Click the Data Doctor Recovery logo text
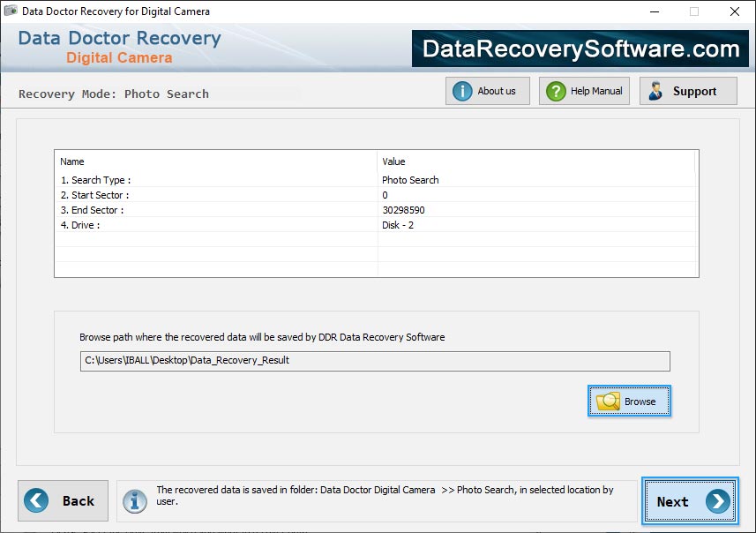756x533 pixels. pos(119,38)
